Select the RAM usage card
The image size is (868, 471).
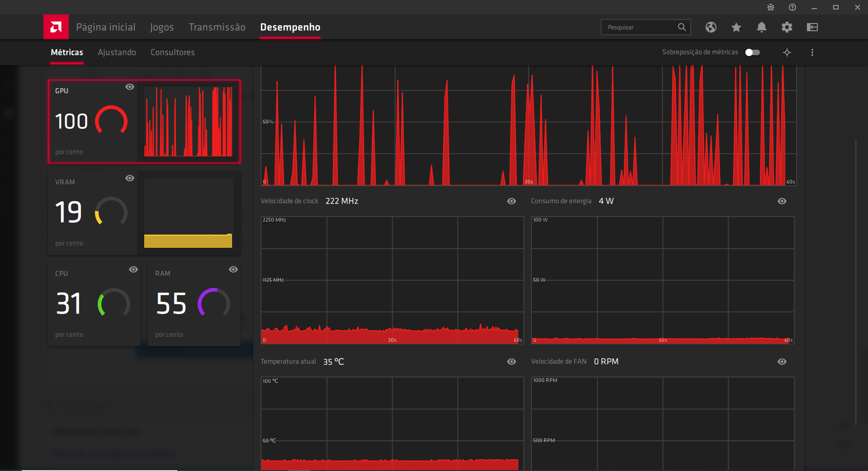(194, 304)
